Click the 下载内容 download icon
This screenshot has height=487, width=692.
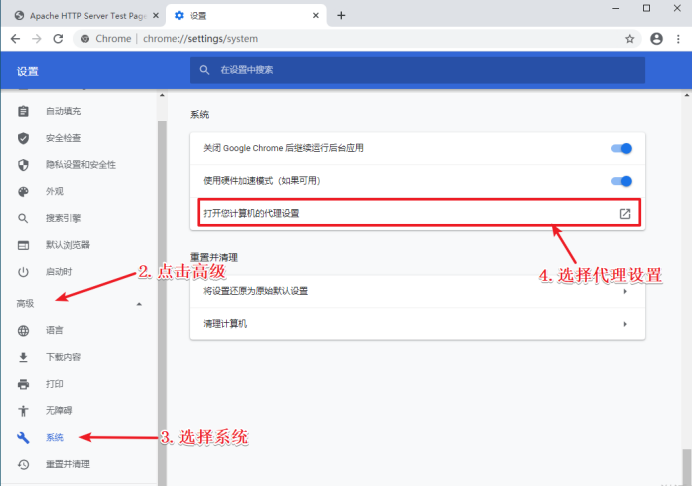click(x=23, y=357)
